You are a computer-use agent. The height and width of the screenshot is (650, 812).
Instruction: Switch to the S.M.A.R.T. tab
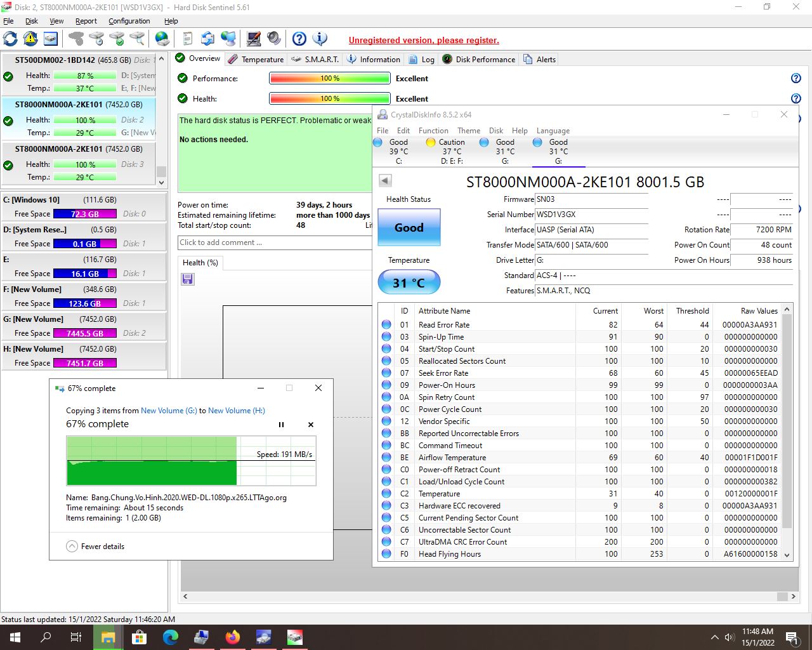(315, 59)
